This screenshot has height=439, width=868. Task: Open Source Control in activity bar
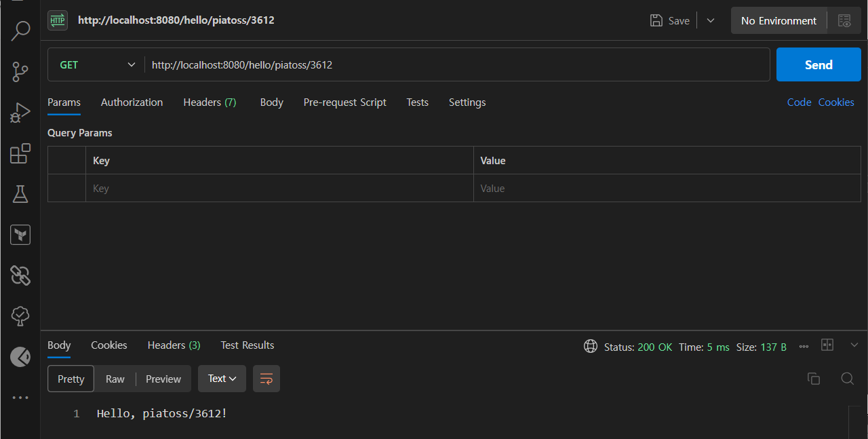[20, 71]
